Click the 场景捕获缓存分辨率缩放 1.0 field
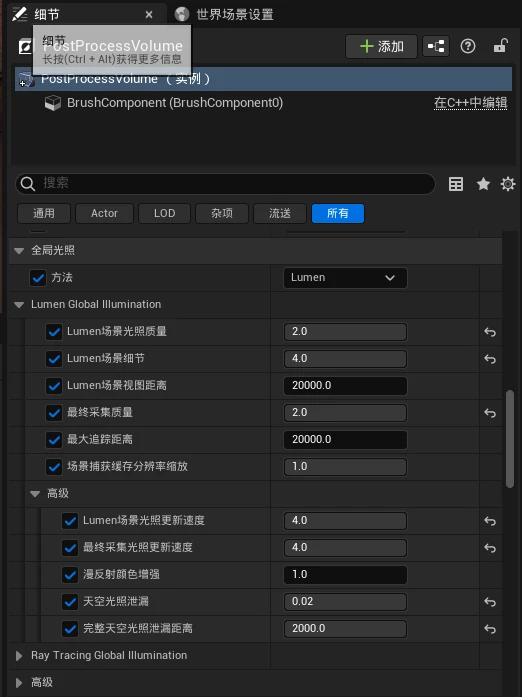The image size is (522, 697). click(x=345, y=467)
